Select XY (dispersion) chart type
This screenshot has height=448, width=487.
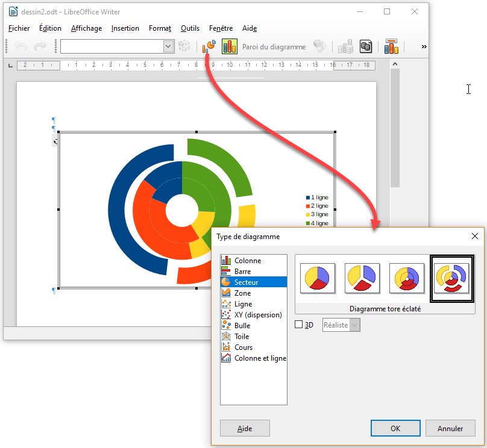[257, 315]
